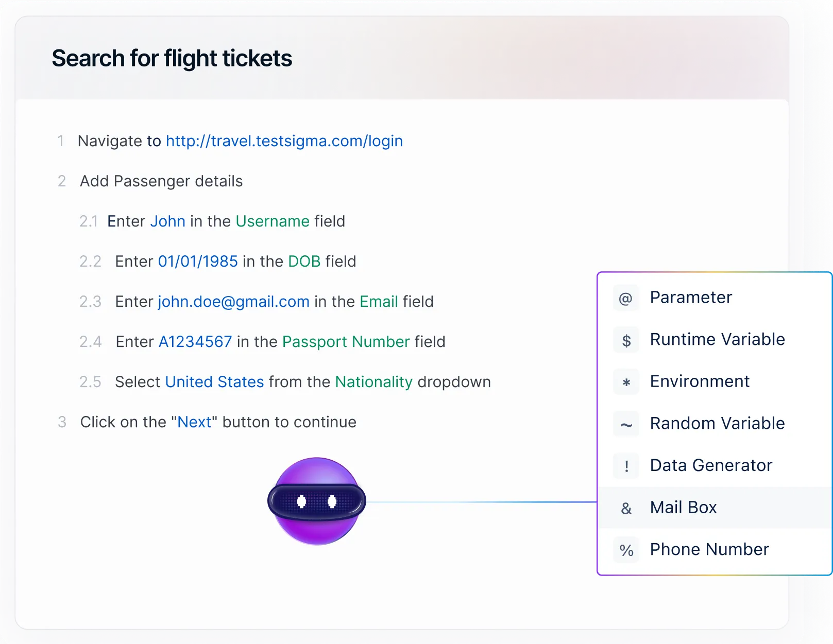Click the $ Runtime Variable icon
The image size is (833, 644).
pyautogui.click(x=626, y=340)
